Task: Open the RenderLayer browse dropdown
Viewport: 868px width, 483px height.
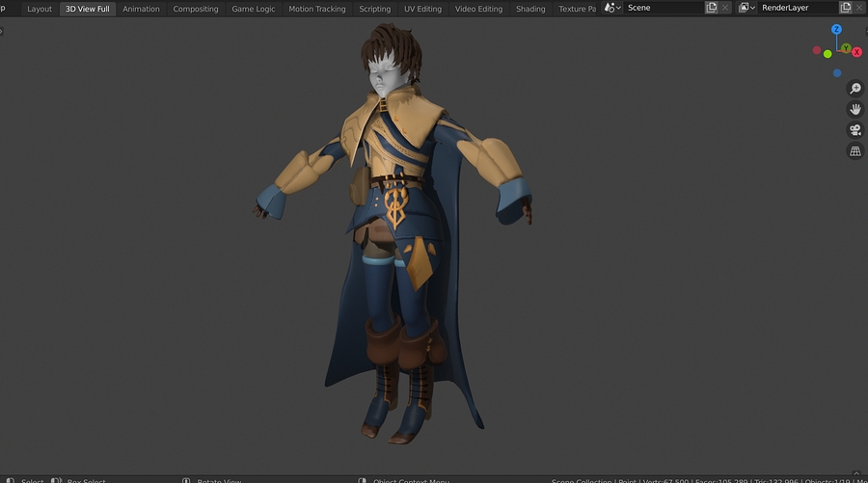Action: 746,8
